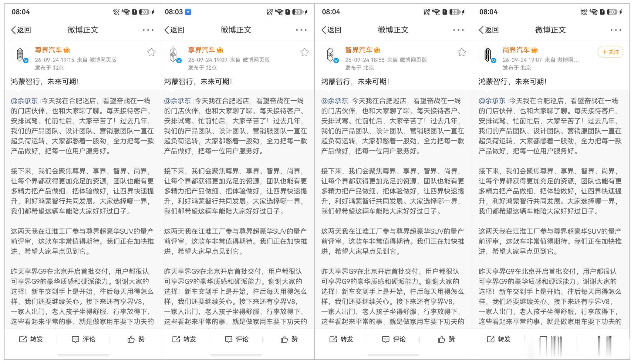Open the 享界汽车 account name
Image resolution: width=634 pixels, height=364 pixels.
201,50
